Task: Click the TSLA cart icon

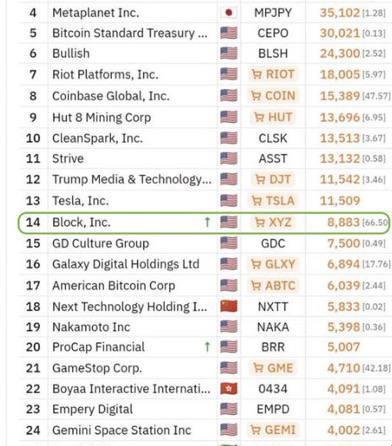Action: point(257,201)
